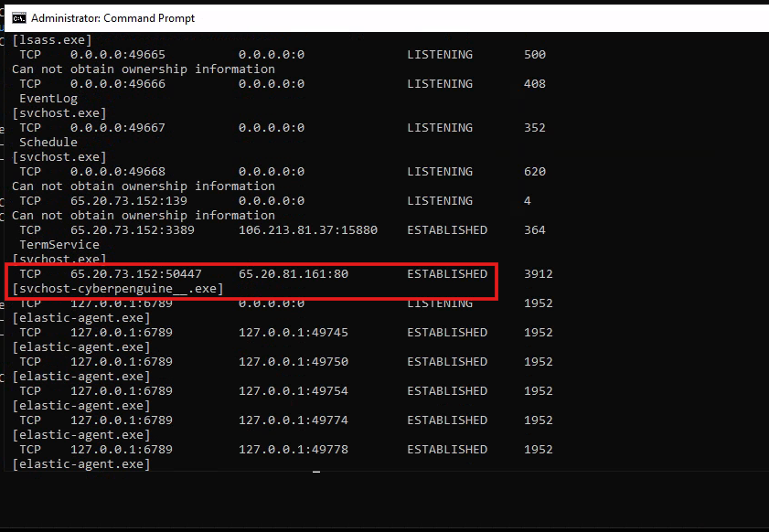The width and height of the screenshot is (769, 532).
Task: Click foreign address 127.0.0.1:49754
Action: tap(294, 391)
